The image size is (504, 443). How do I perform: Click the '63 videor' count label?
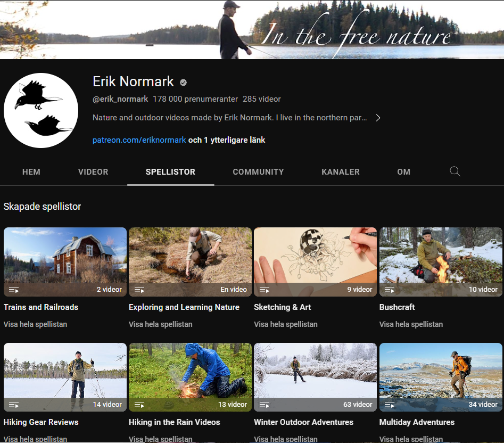coord(358,405)
